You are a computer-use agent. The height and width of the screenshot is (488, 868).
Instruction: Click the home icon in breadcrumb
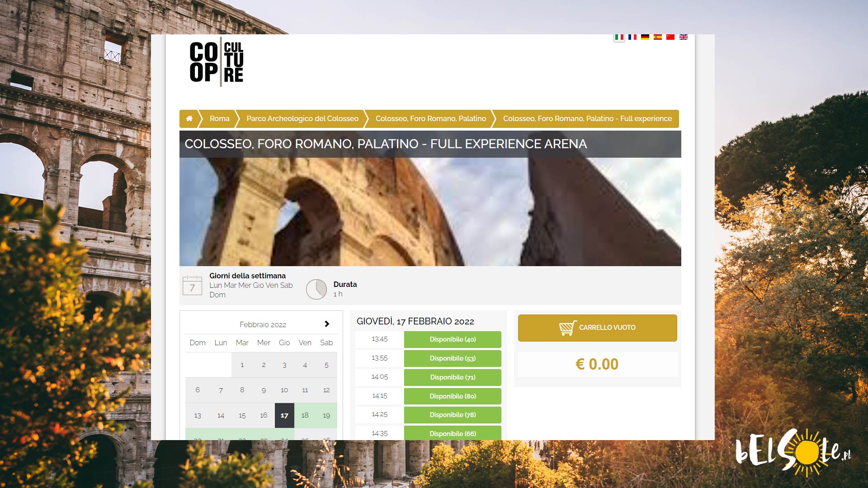[189, 119]
